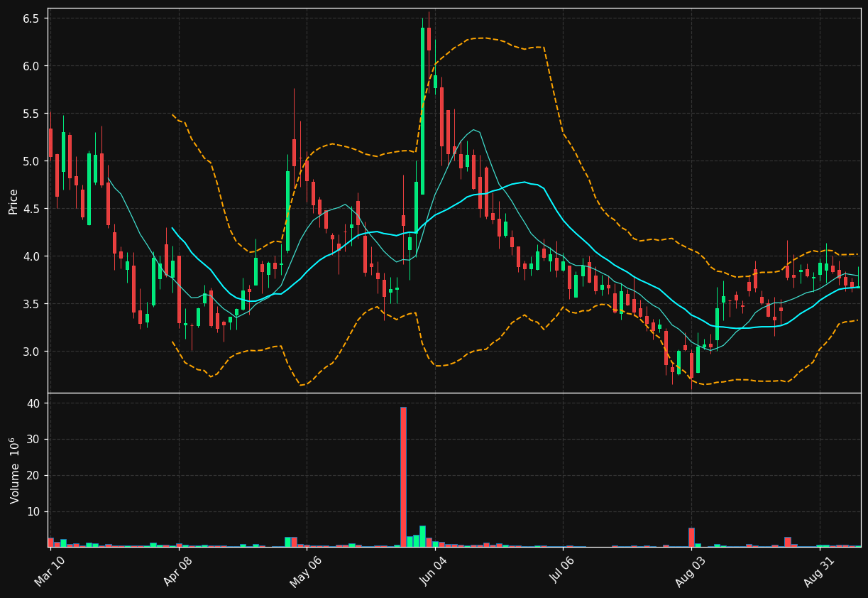The height and width of the screenshot is (598, 868).
Task: Click the "Volume 10⁶" axis label
Action: click(14, 470)
